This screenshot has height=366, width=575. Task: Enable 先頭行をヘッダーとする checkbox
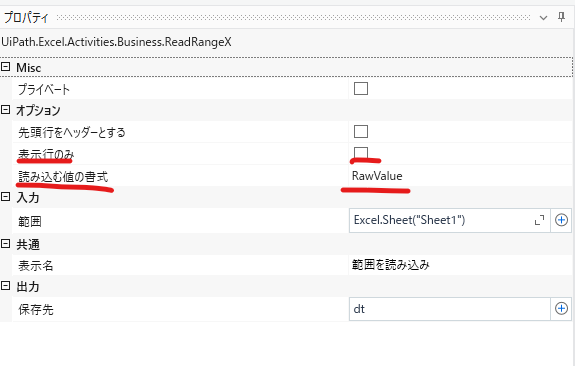pos(361,131)
